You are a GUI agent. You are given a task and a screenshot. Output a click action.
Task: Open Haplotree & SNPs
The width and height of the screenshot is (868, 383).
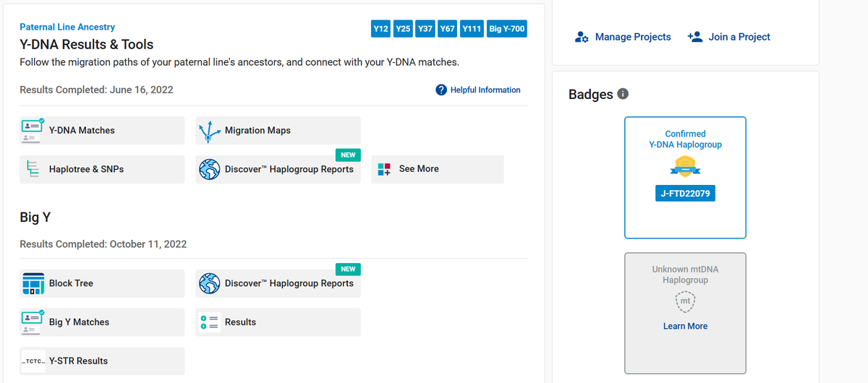pos(102,169)
